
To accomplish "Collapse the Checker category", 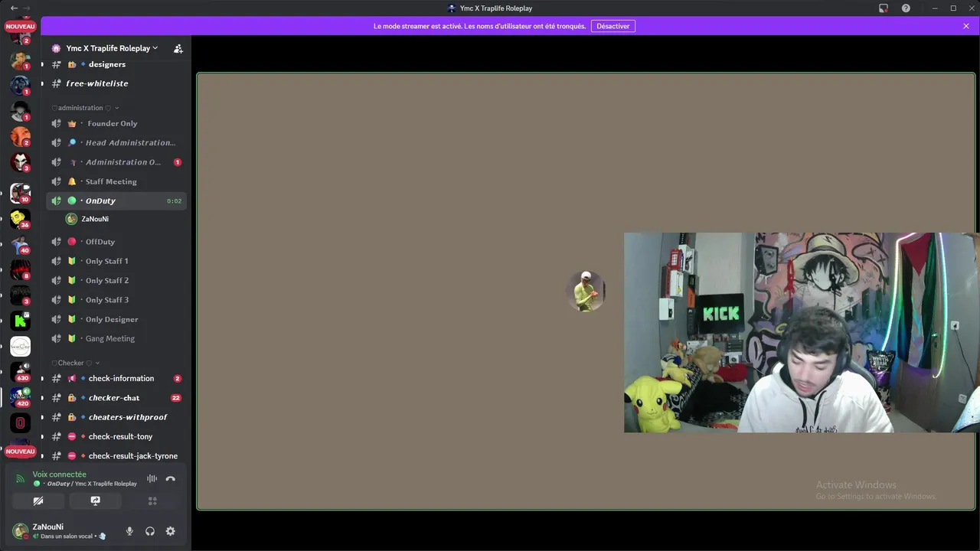I will click(76, 363).
